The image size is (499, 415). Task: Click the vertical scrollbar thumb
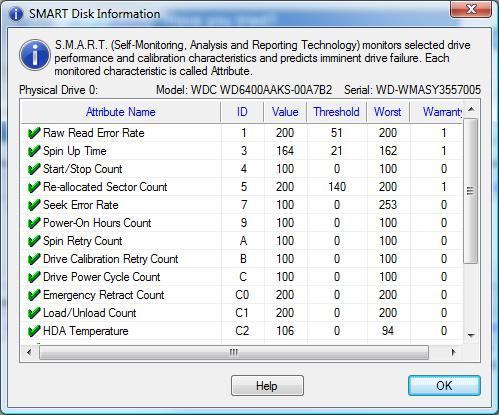471,191
